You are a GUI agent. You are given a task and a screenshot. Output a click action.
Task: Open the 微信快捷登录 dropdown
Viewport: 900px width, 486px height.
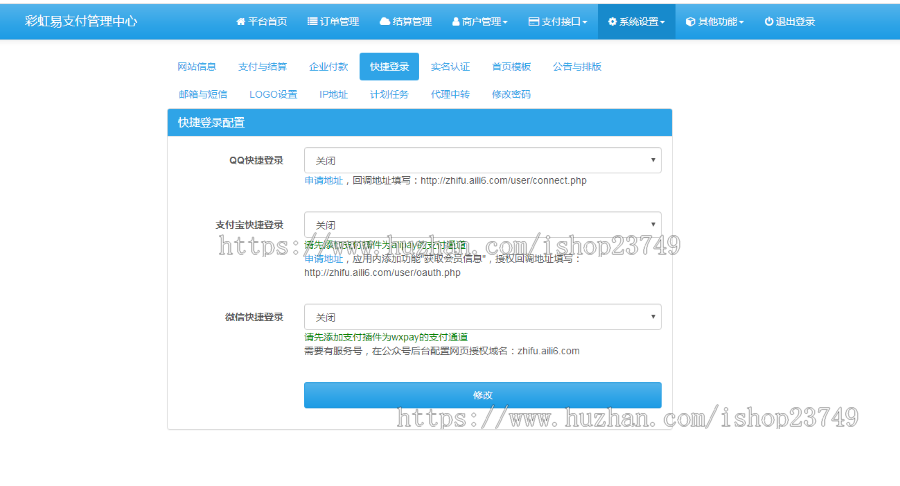[483, 317]
